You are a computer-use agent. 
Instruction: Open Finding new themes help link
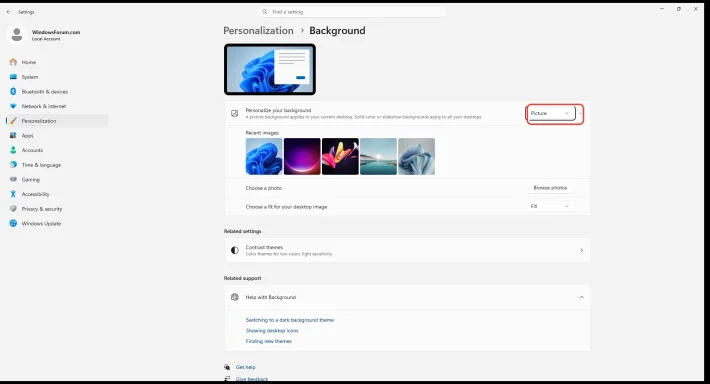(269, 341)
